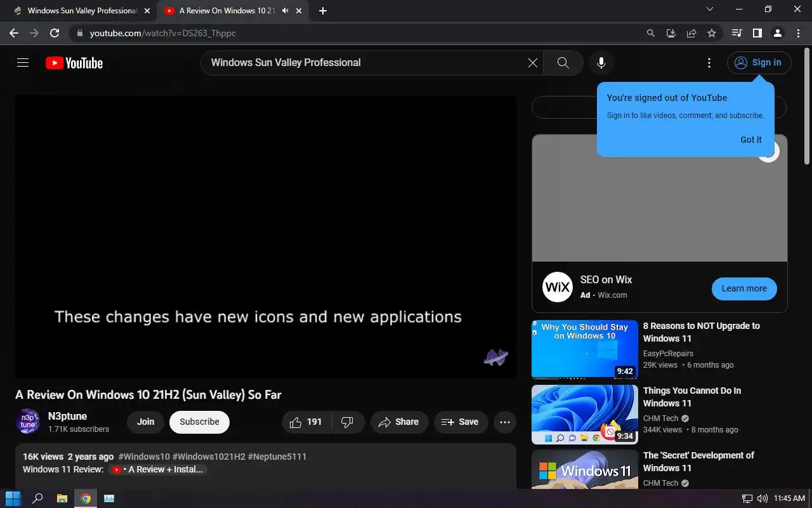This screenshot has height=508, width=812.
Task: Install app via address bar icon
Action: pos(671,33)
